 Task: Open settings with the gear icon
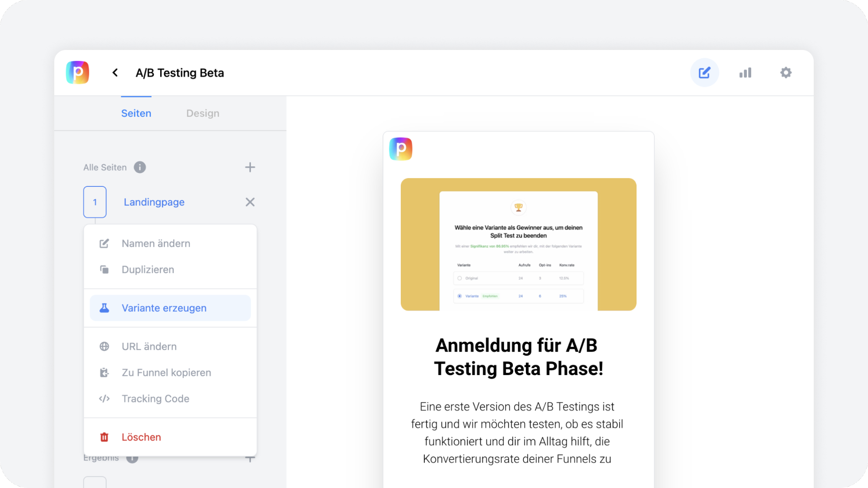(785, 73)
